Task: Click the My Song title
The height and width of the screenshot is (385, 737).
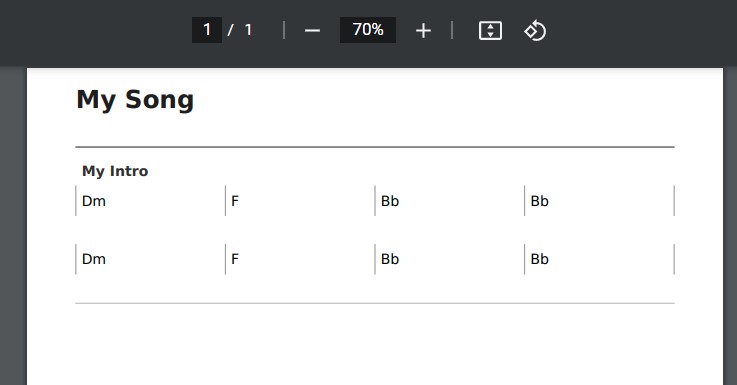Action: pyautogui.click(x=135, y=100)
